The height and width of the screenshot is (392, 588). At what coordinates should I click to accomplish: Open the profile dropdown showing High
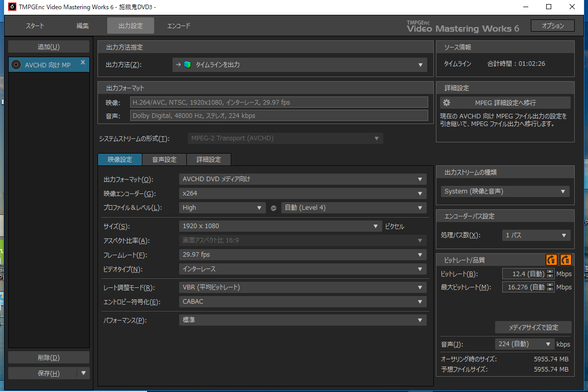222,208
